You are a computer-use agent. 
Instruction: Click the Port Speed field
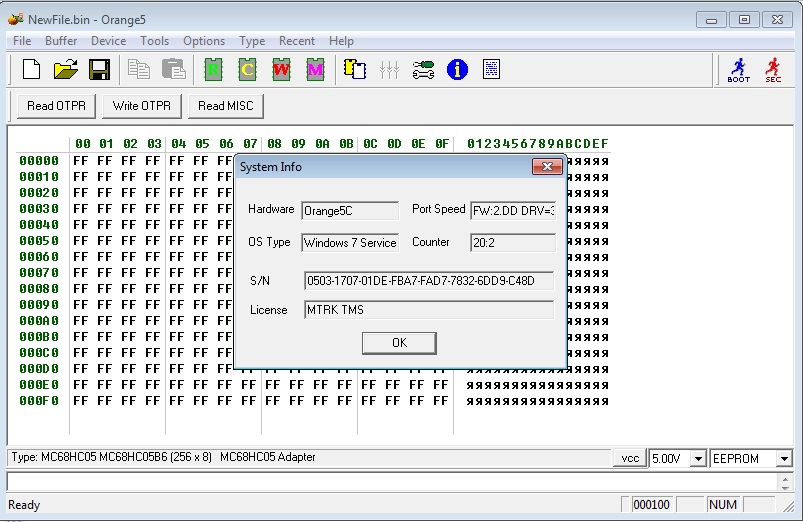[x=513, y=211]
